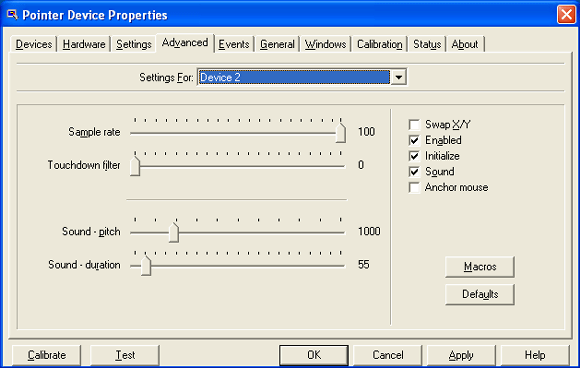Image resolution: width=580 pixels, height=368 pixels.
Task: Click the Sample rate value 100
Action: [x=366, y=132]
